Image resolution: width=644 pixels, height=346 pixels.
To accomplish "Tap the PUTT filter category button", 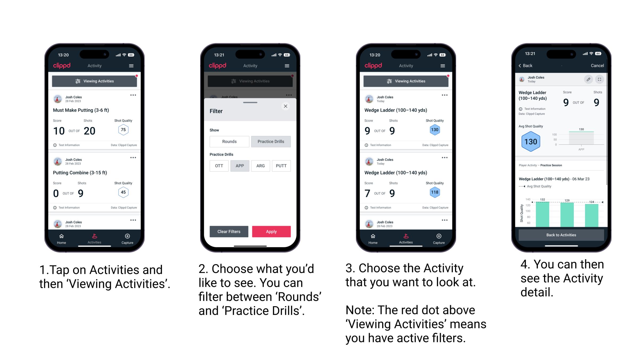I will pyautogui.click(x=281, y=165).
